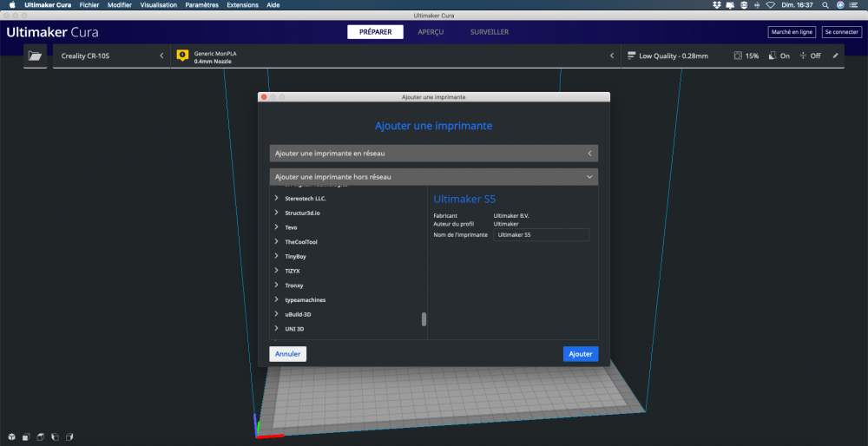Click the Ajouter button
Screen dimensions: 868x446
[x=581, y=354]
